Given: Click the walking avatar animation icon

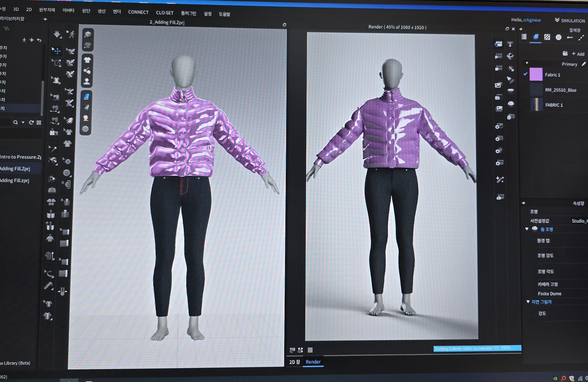Looking at the screenshot, I should click(71, 35).
